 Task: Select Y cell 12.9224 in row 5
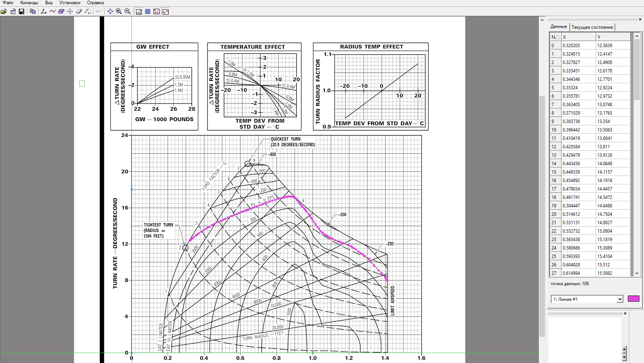coord(613,87)
